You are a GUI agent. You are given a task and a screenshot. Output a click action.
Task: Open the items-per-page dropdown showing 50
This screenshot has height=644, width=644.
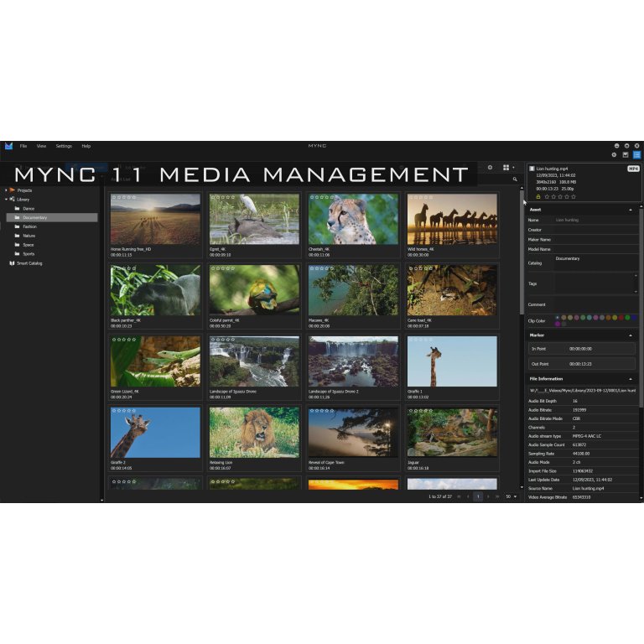511,496
